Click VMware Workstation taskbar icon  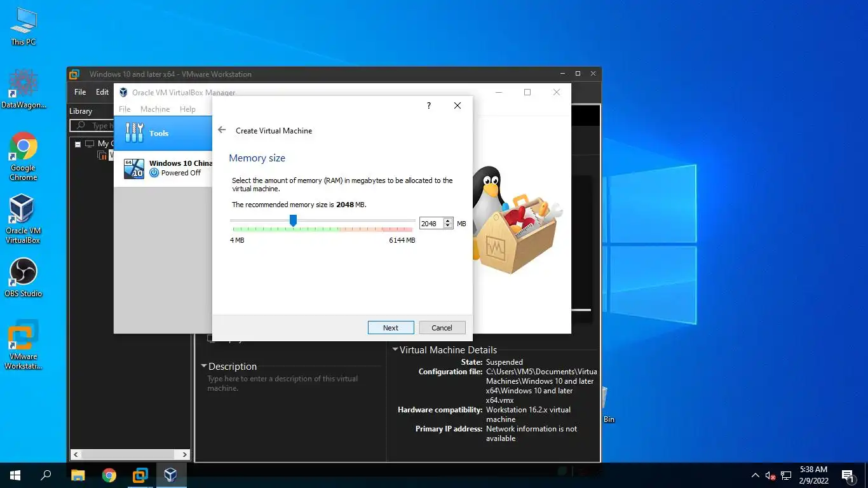click(x=140, y=475)
